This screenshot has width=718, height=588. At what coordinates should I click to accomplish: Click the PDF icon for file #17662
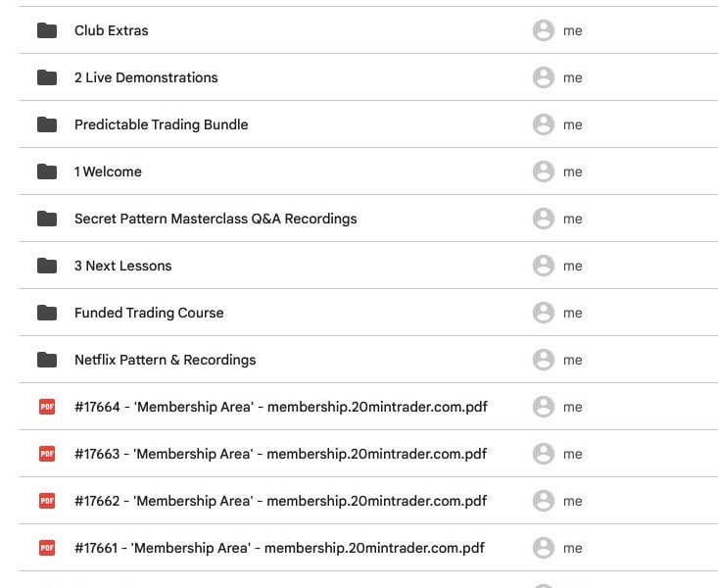tap(47, 501)
